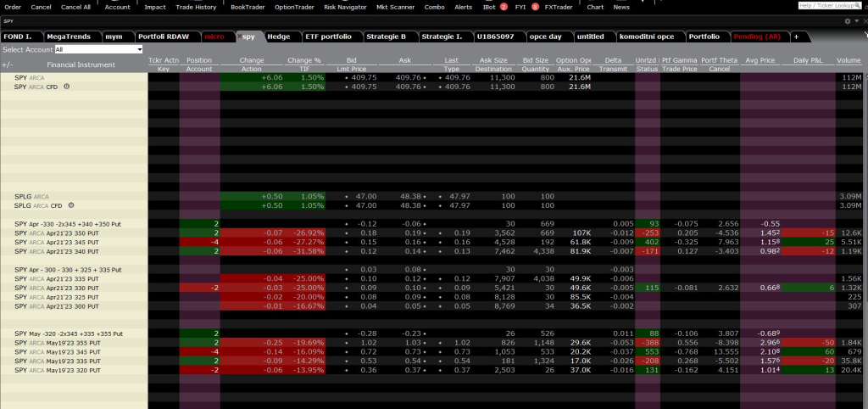The width and height of the screenshot is (868, 409).
Task: Click the Portf Theta column header
Action: tap(719, 60)
